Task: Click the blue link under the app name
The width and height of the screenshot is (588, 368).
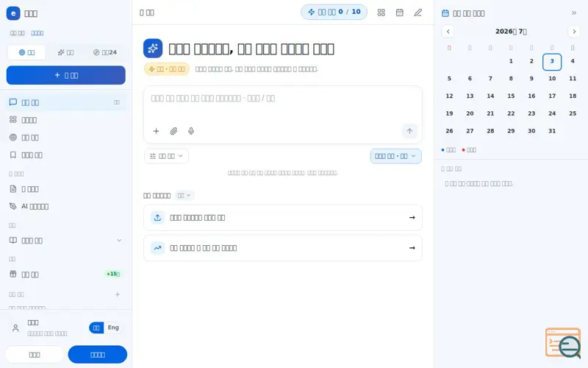Action: [37, 33]
